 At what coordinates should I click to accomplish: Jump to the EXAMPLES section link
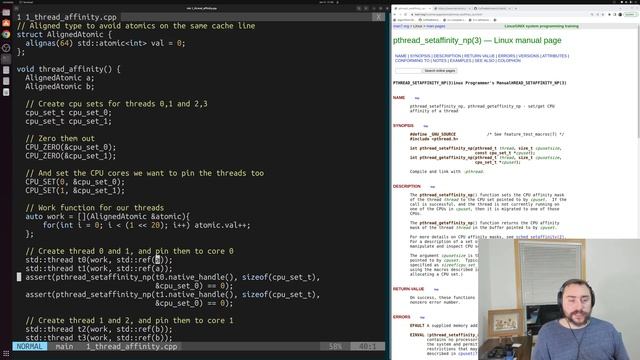click(x=460, y=60)
